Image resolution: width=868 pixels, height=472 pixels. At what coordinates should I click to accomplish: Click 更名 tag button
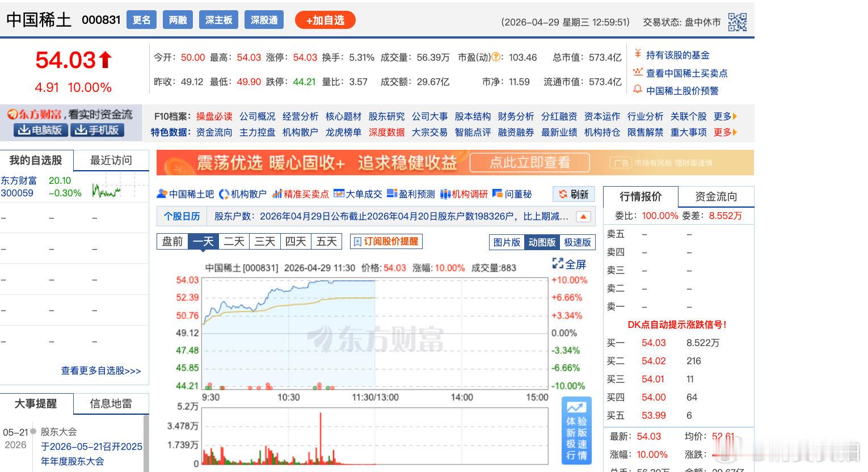point(142,20)
